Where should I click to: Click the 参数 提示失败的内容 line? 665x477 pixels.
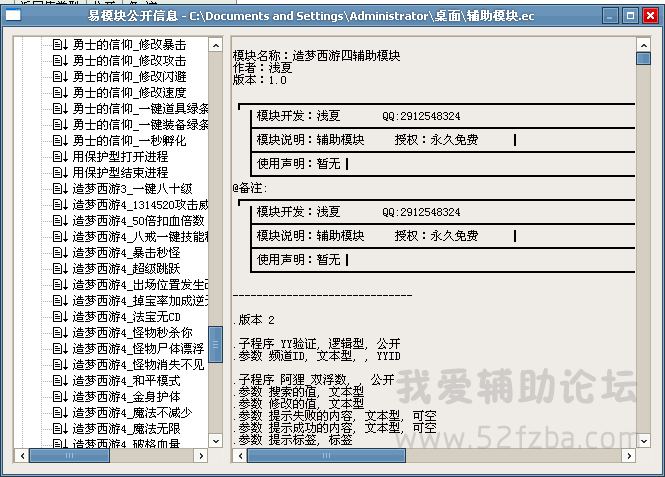pyautogui.click(x=335, y=416)
